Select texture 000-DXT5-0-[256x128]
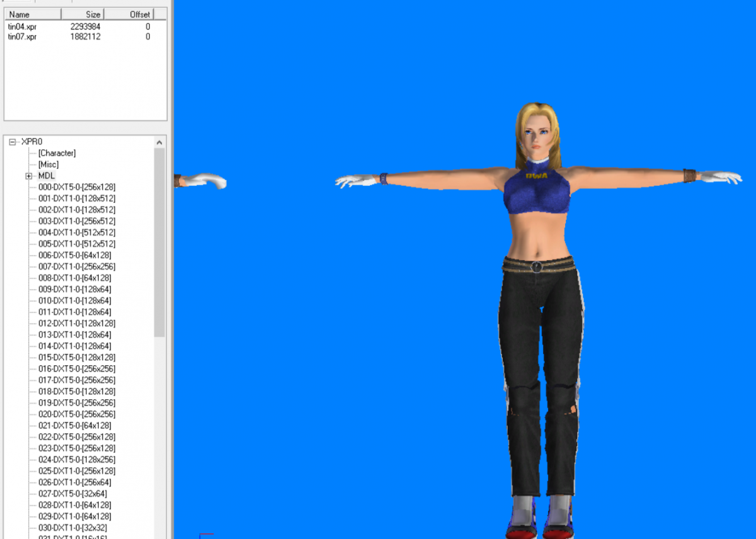 tap(77, 187)
